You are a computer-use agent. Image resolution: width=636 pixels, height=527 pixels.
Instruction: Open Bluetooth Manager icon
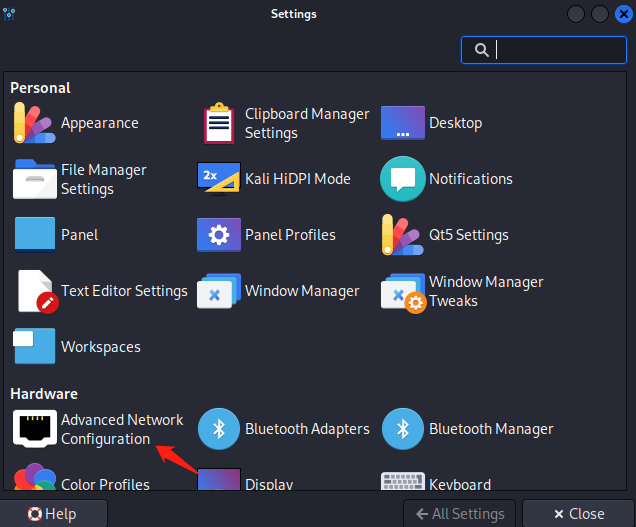(x=403, y=429)
